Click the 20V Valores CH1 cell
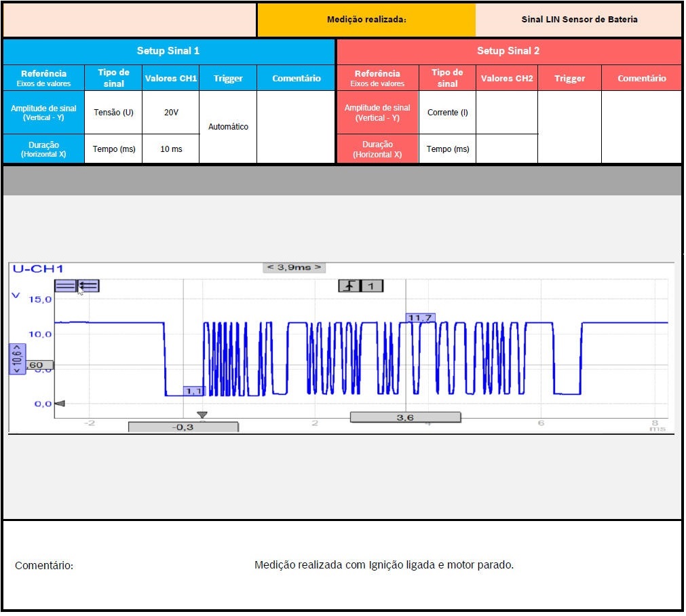This screenshot has height=616, width=686. 171,112
